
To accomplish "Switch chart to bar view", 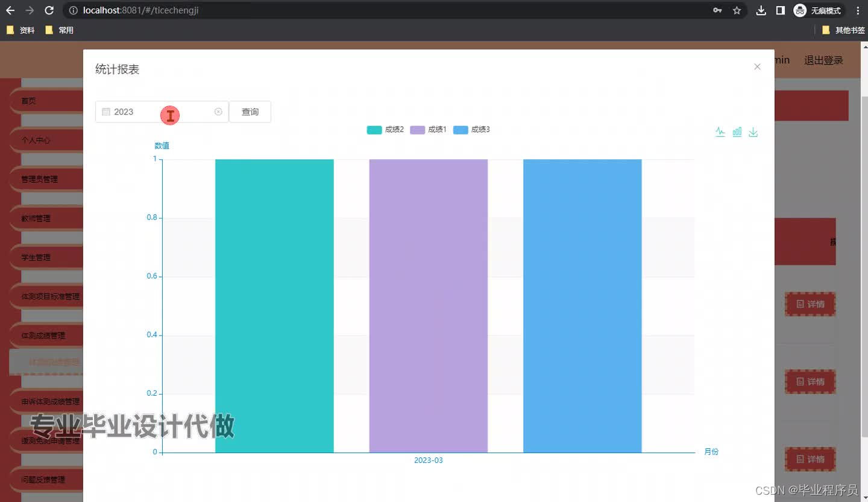I will pyautogui.click(x=737, y=132).
